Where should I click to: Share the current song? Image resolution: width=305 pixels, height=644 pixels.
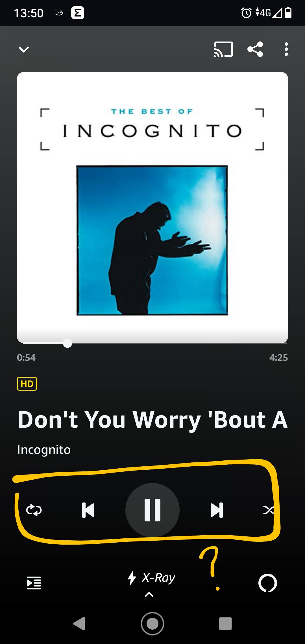tap(255, 49)
